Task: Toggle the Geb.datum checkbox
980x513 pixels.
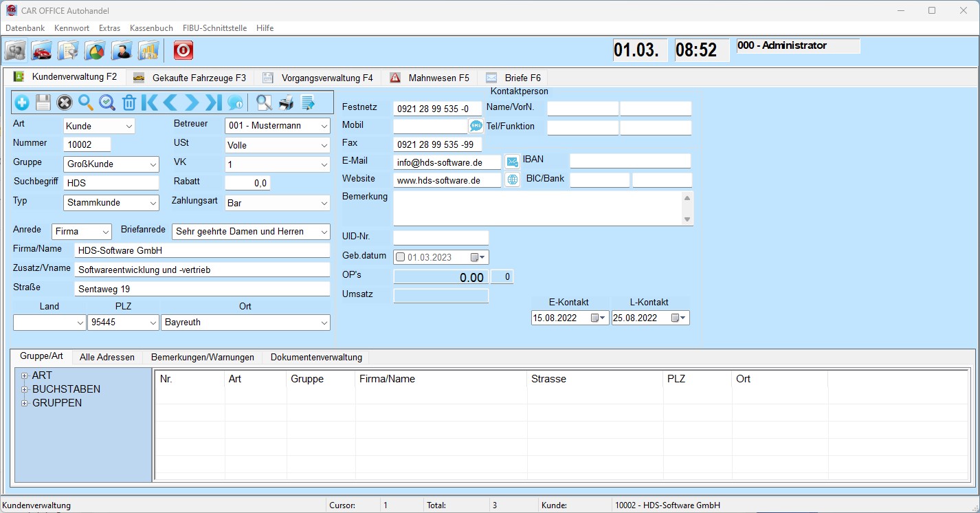Action: [401, 257]
